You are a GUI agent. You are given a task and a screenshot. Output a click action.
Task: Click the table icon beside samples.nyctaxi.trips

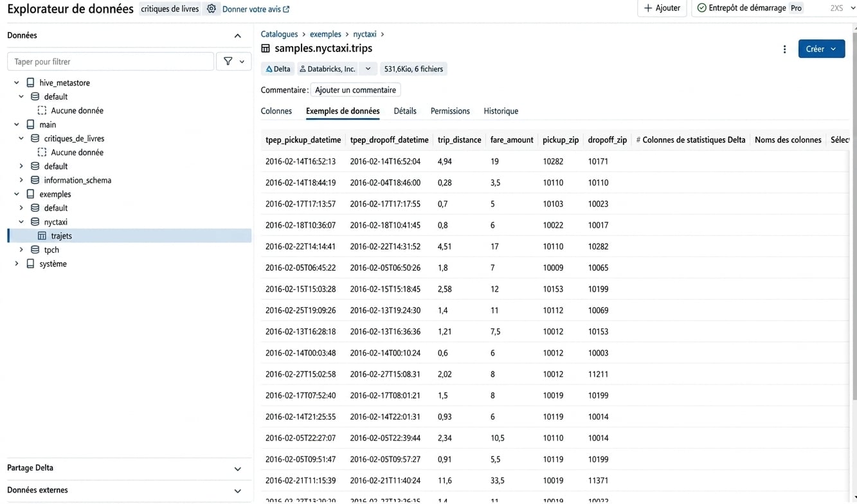266,49
